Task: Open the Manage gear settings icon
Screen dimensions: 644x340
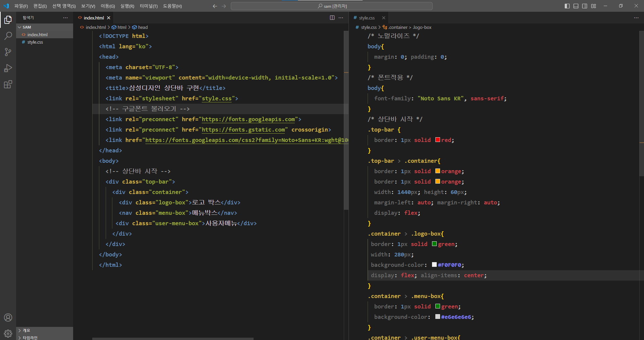Action: click(x=8, y=333)
